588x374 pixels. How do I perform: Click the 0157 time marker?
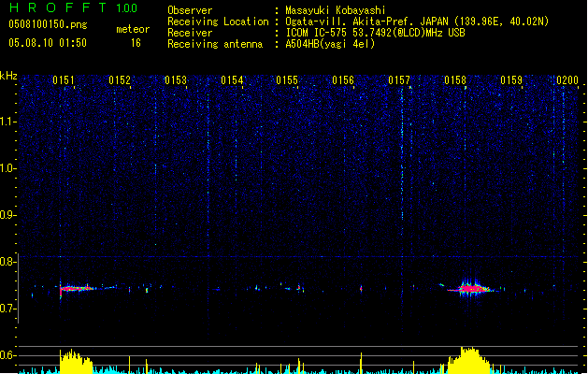(x=399, y=79)
